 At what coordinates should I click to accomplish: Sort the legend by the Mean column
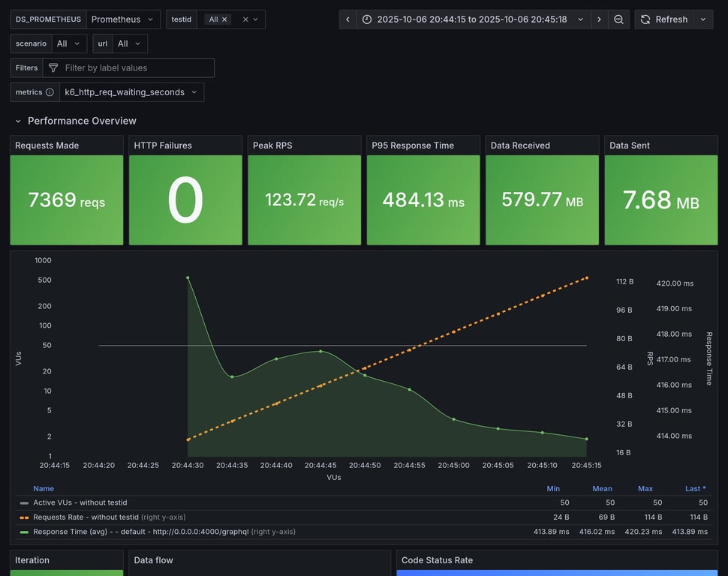(602, 488)
